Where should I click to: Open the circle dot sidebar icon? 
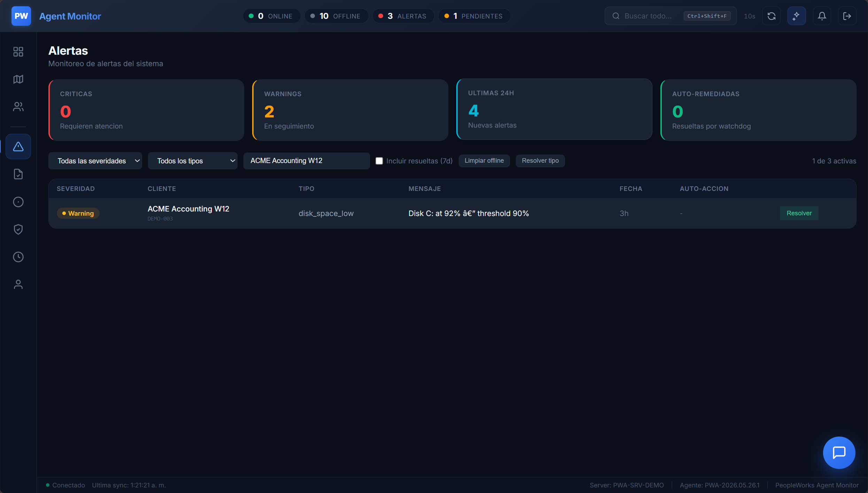click(18, 202)
